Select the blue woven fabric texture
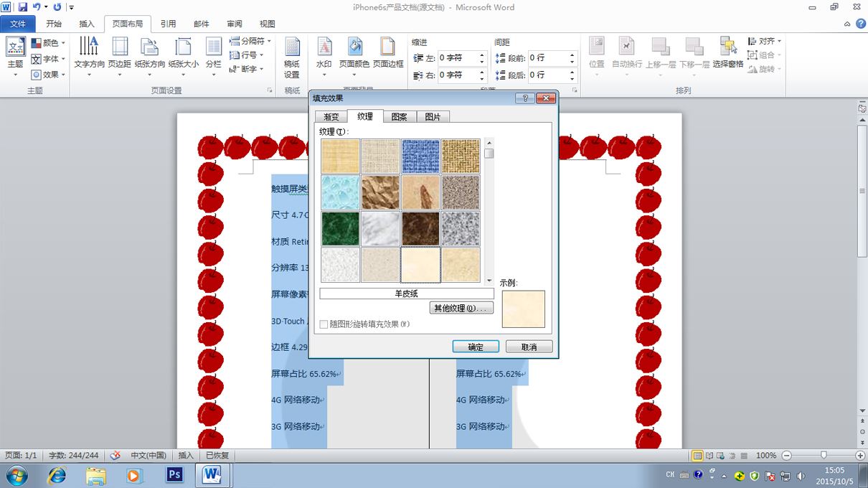The width and height of the screenshot is (868, 488). pyautogui.click(x=420, y=156)
